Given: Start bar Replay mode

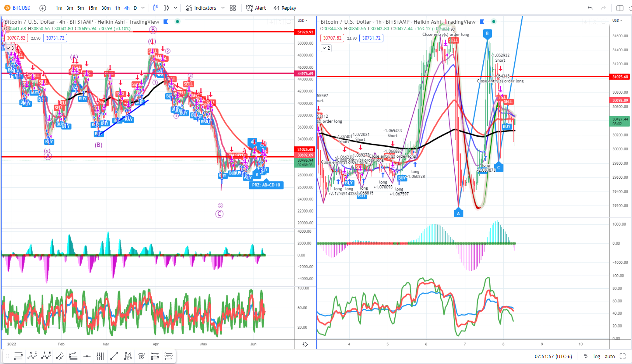Looking at the screenshot, I should pos(285,8).
